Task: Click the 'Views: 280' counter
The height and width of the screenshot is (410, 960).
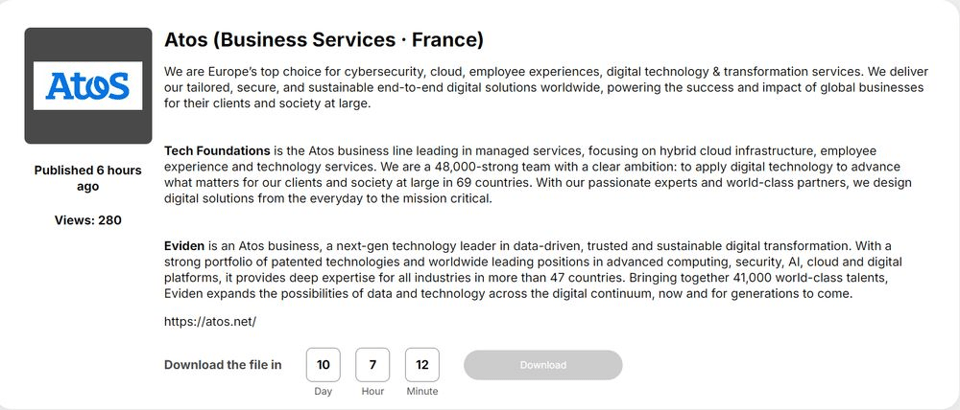Action: 88,220
